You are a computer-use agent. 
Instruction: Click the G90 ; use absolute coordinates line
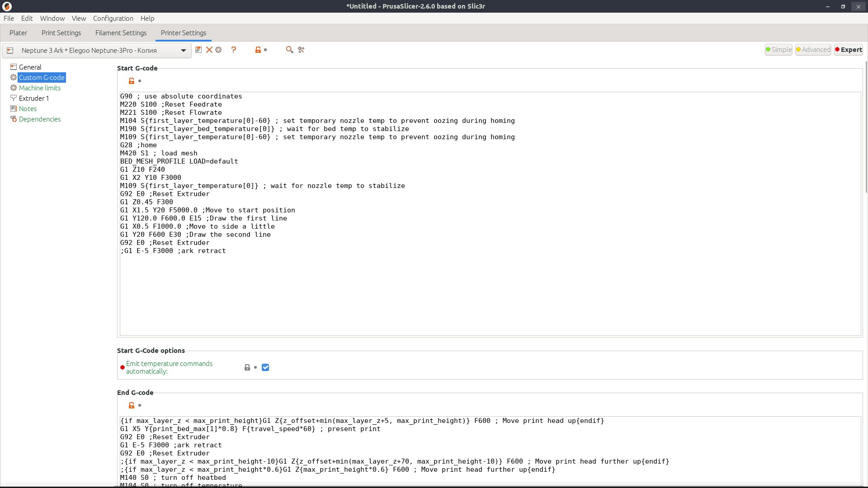(x=181, y=96)
